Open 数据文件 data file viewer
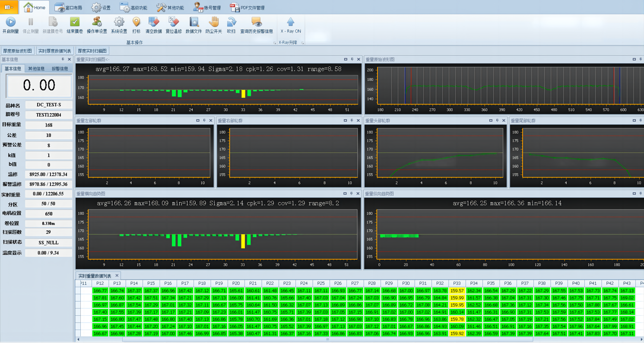 click(194, 22)
